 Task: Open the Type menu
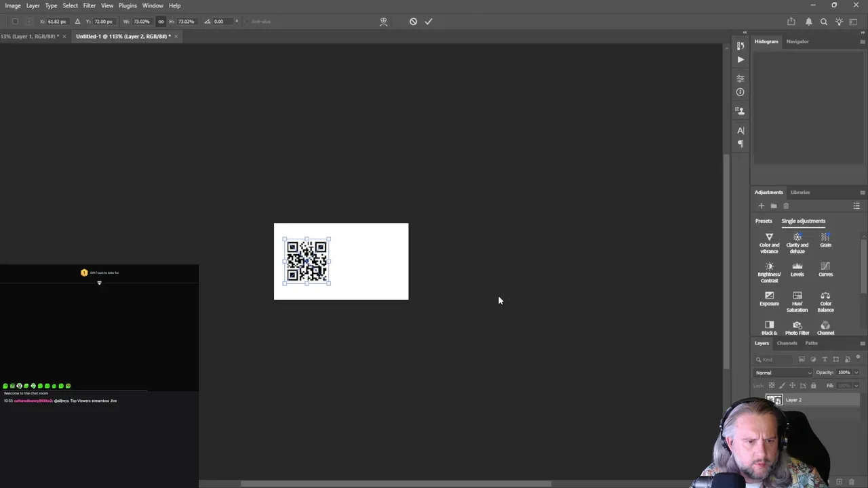click(x=51, y=5)
